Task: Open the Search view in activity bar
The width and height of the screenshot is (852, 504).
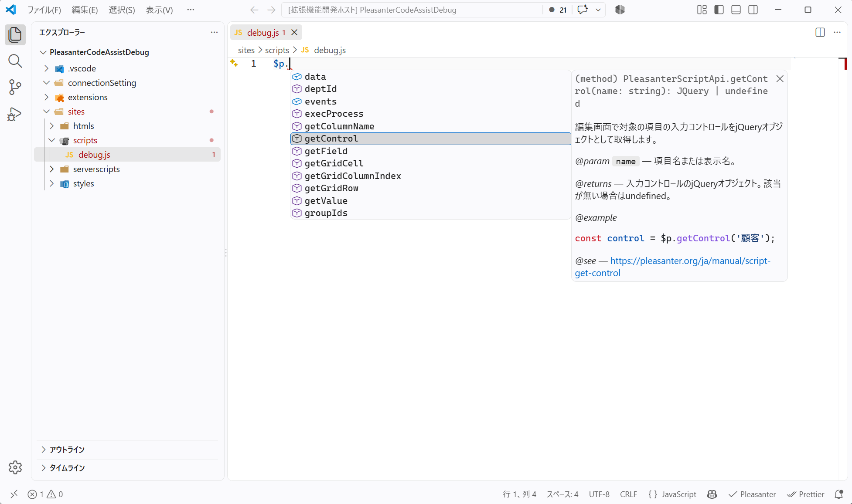Action: coord(15,61)
